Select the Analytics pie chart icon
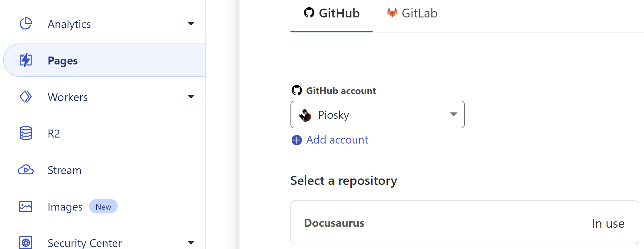The image size is (644, 249). (x=26, y=24)
